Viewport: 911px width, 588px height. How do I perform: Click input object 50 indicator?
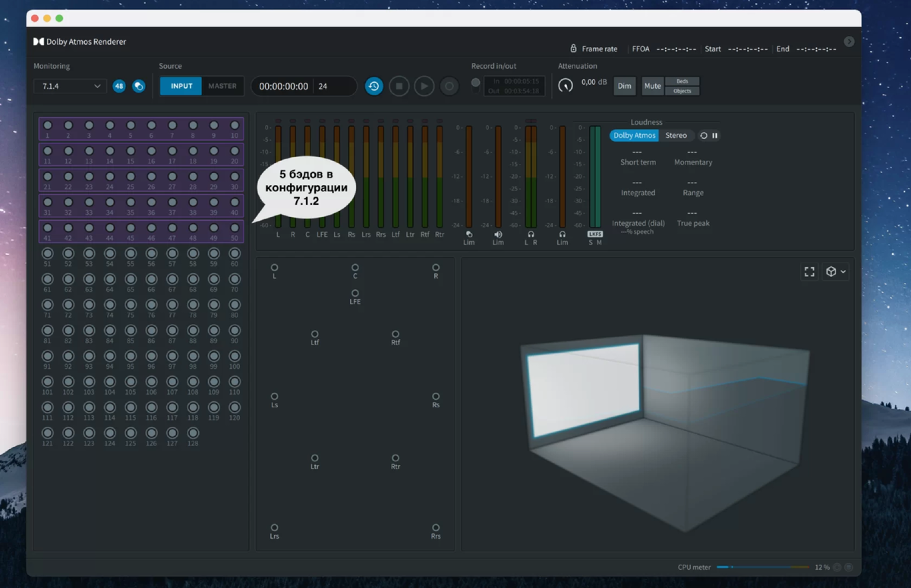(235, 228)
